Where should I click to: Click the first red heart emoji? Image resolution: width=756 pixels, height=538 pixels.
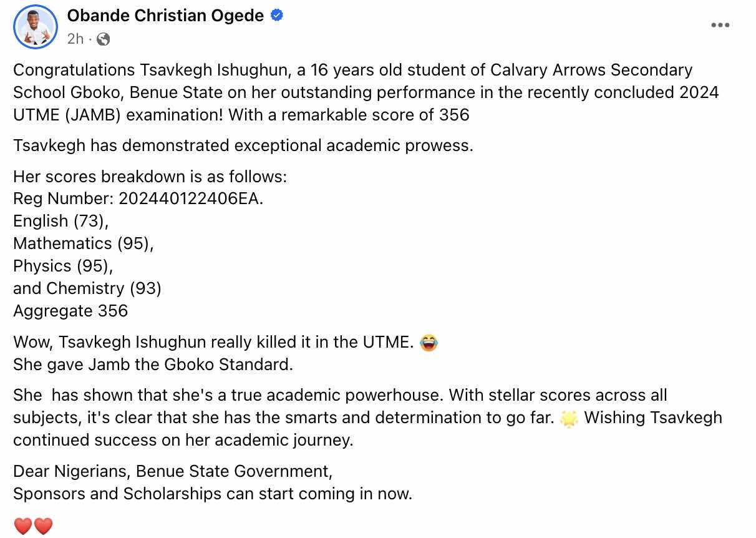pos(23,526)
